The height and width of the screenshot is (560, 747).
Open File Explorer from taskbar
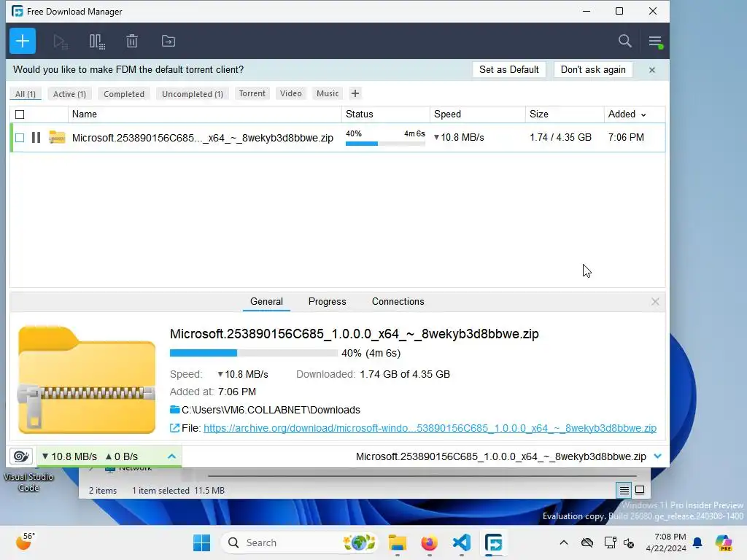pos(398,542)
